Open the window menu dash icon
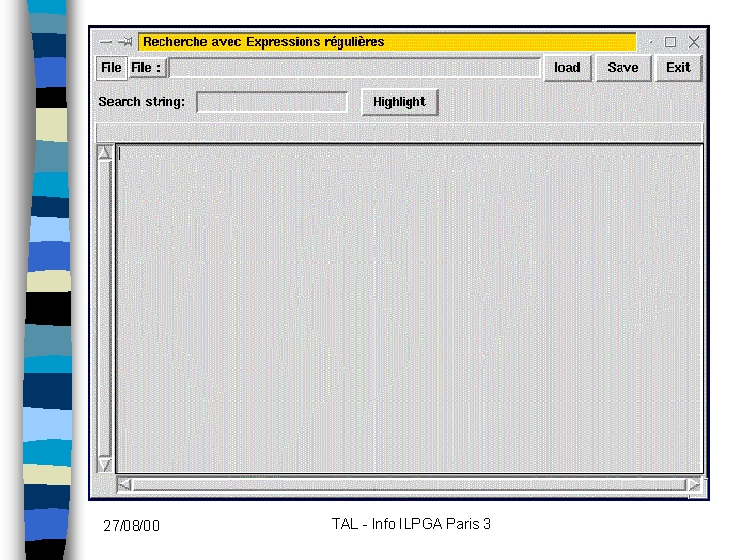The width and height of the screenshot is (747, 560). coord(106,42)
